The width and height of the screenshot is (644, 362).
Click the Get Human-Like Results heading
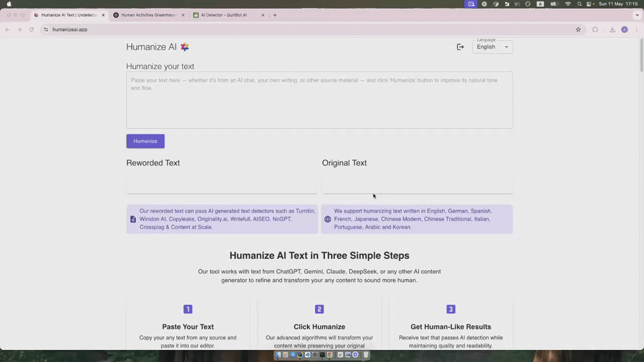(450, 327)
